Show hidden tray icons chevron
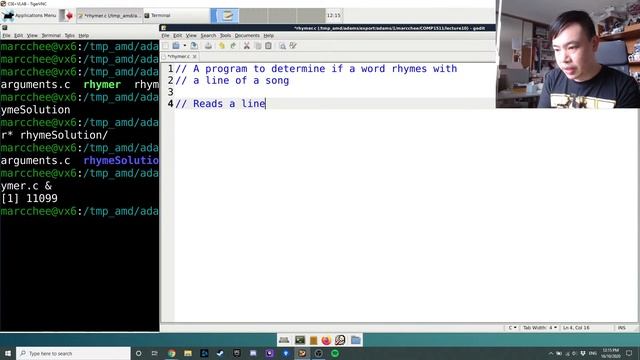This screenshot has height=360, width=640. (550, 353)
